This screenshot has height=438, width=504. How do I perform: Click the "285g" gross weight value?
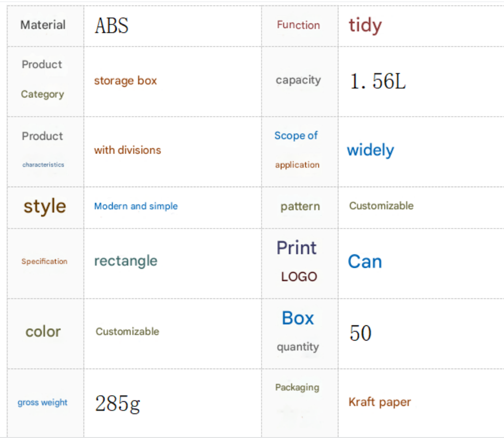tap(117, 403)
